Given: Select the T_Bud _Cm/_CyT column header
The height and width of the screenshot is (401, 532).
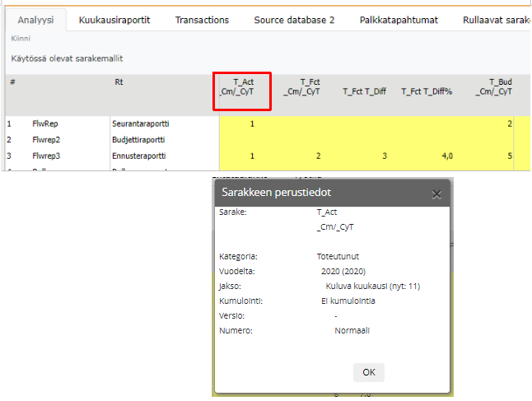Looking at the screenshot, I should click(x=493, y=87).
